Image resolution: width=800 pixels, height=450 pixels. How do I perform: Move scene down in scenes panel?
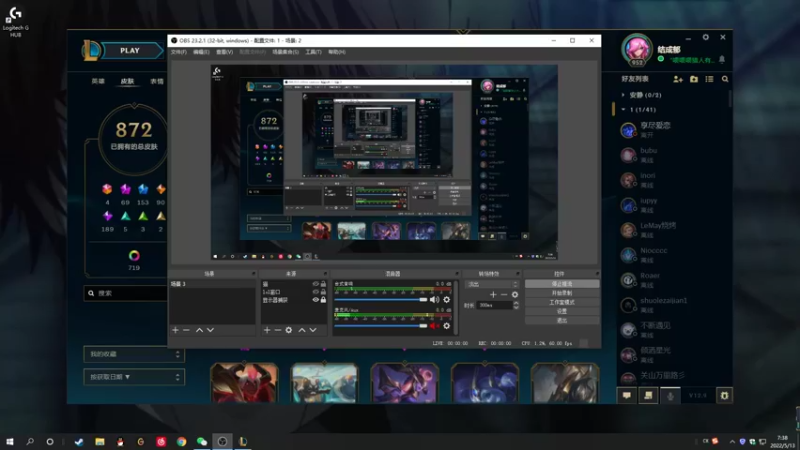(210, 330)
